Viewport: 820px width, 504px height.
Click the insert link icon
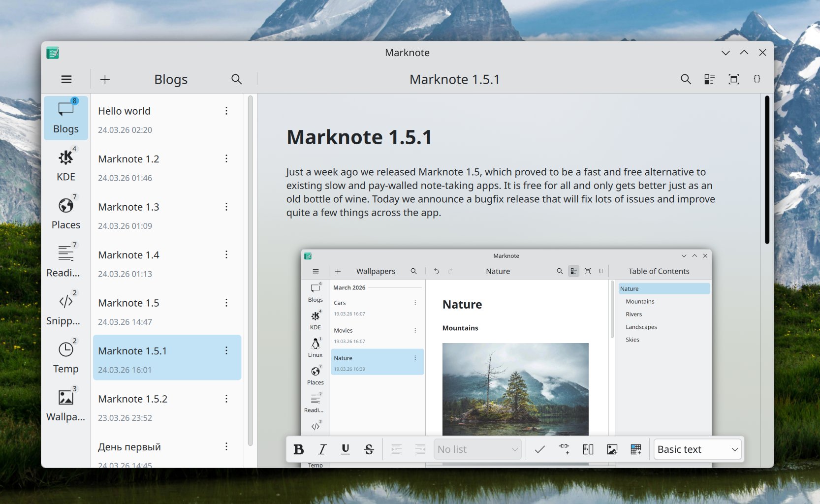tap(564, 449)
